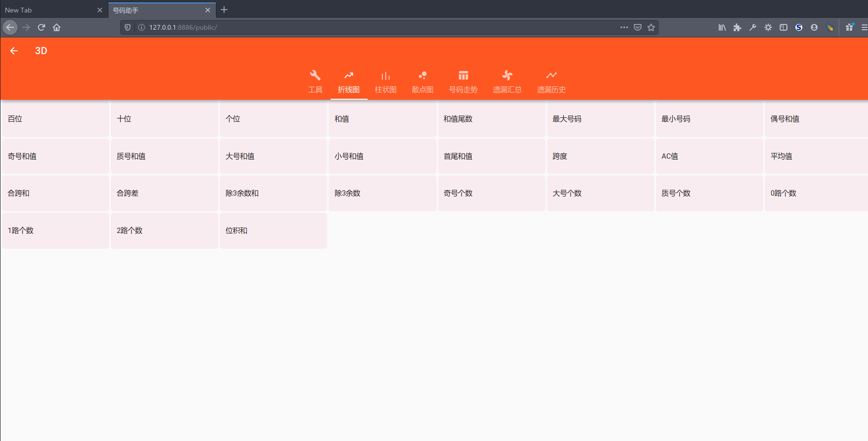Open the 2路个数 card

point(165,231)
